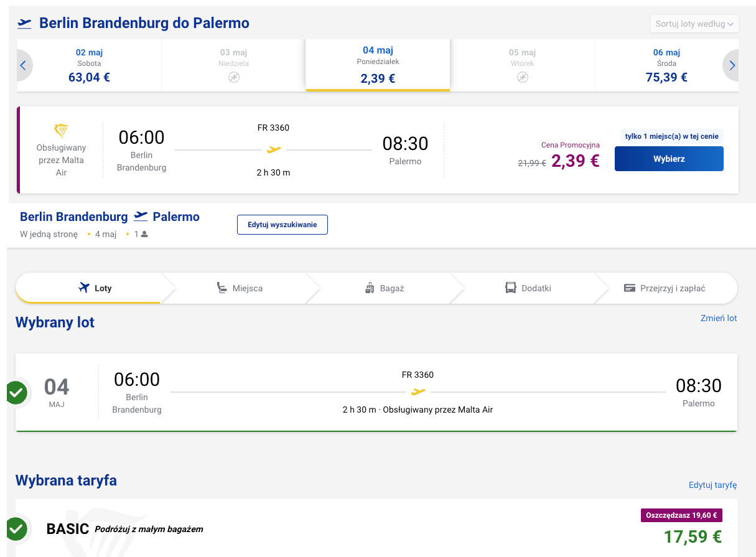Click the Zmień lot link
The width and height of the screenshot is (756, 557).
(719, 318)
